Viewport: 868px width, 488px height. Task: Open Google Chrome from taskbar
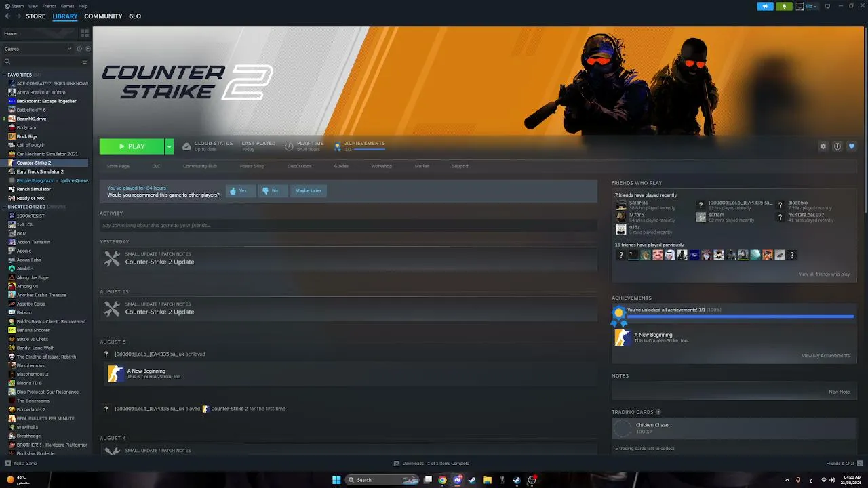(443, 480)
